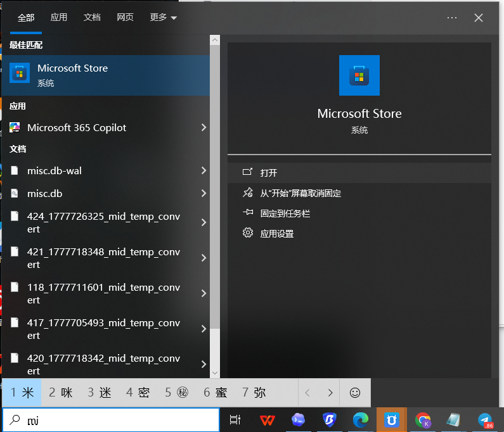Select IME candidate 6 蜜
The width and height of the screenshot is (504, 432).
click(216, 393)
